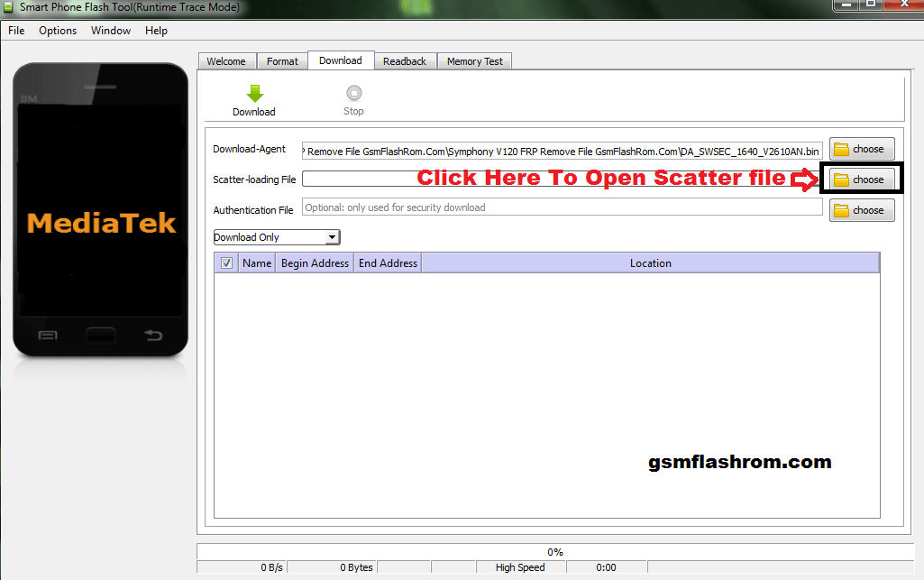Click the High Speed status entry
The width and height of the screenshot is (924, 580).
pyautogui.click(x=520, y=567)
